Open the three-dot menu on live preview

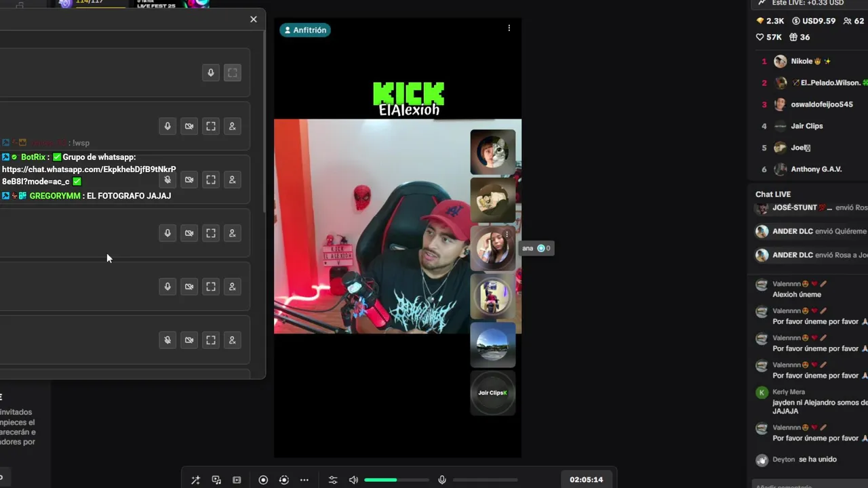click(509, 28)
